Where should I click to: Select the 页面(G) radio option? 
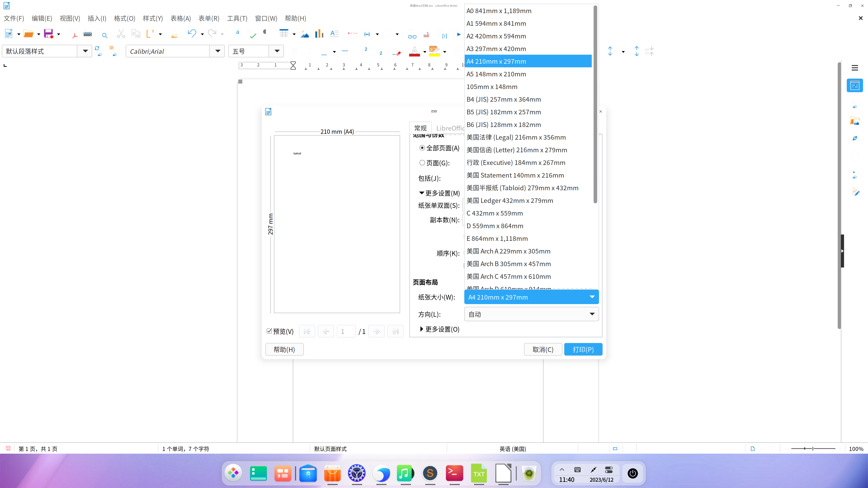click(x=422, y=163)
